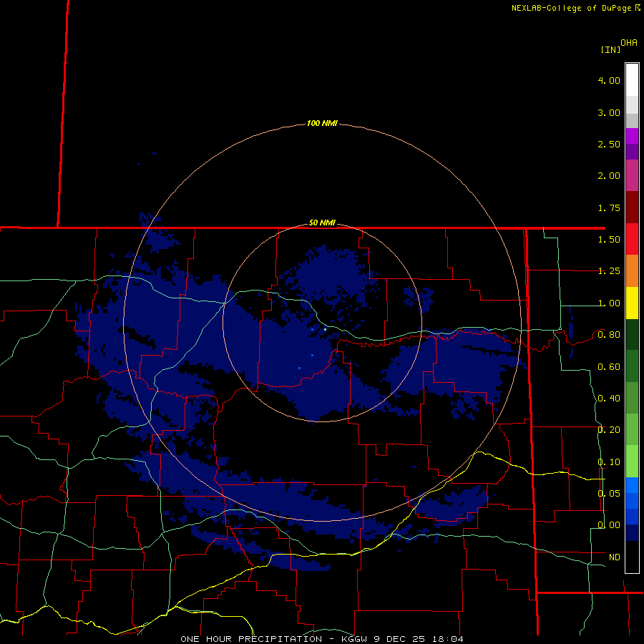Click the 0.40 legend value

tap(609, 399)
